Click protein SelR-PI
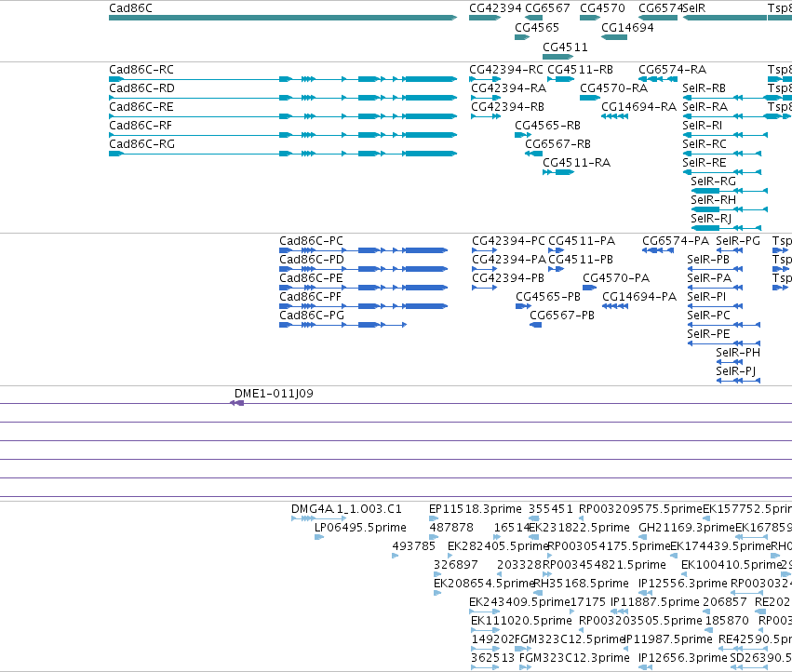Viewport: 792px width, 672px height. [716, 306]
